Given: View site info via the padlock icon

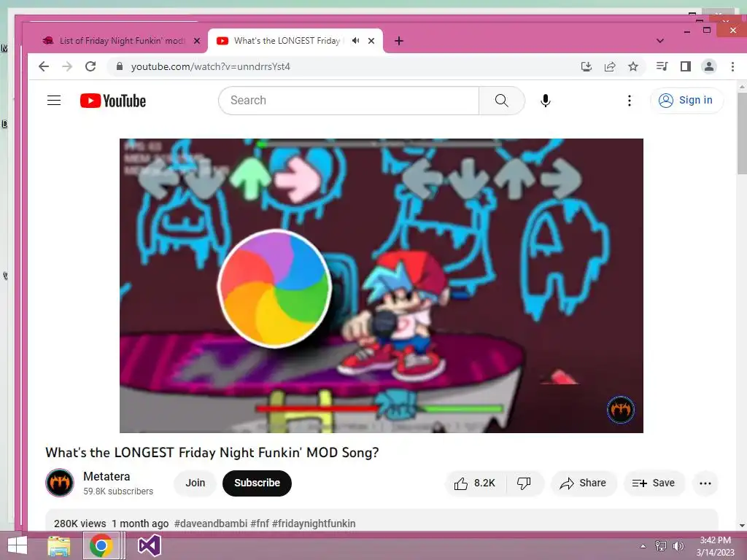Looking at the screenshot, I should pos(120,66).
